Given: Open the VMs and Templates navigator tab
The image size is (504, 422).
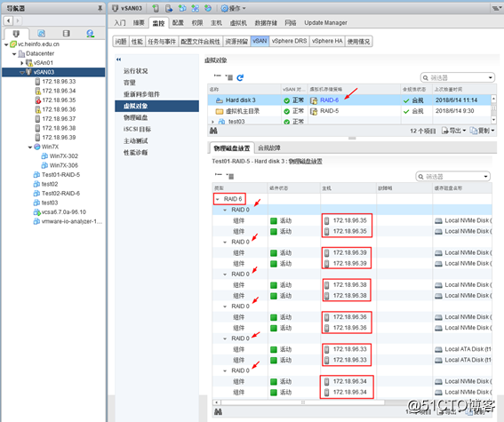Looking at the screenshot, I should click(x=41, y=34).
